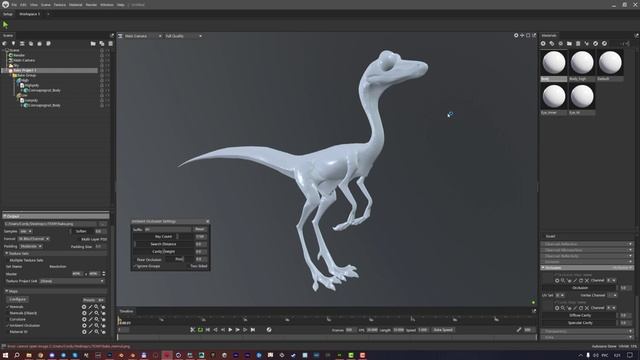The width and height of the screenshot is (640, 360).
Task: Toggle Two-Sided checkbox in AO settings
Action: pyautogui.click(x=188, y=266)
